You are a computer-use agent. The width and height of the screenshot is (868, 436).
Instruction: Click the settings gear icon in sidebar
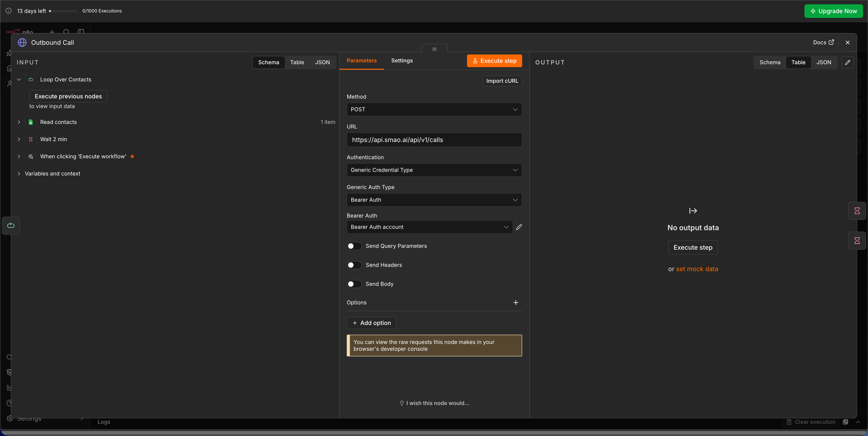(x=10, y=418)
